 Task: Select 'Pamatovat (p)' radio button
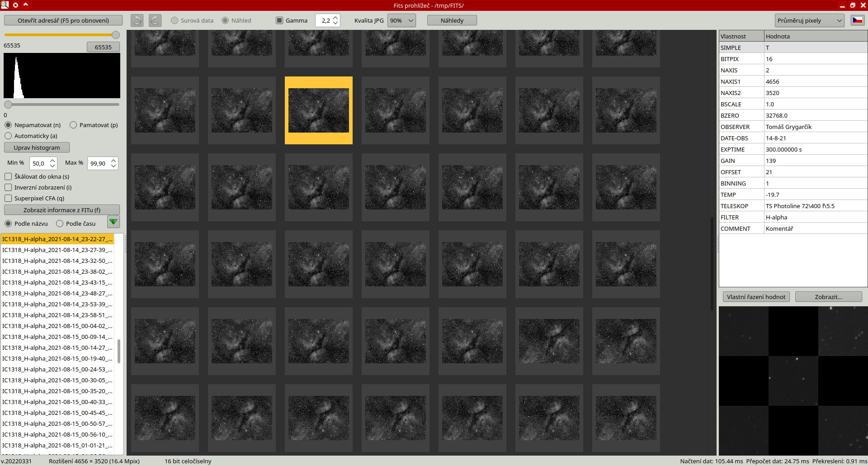coord(73,125)
